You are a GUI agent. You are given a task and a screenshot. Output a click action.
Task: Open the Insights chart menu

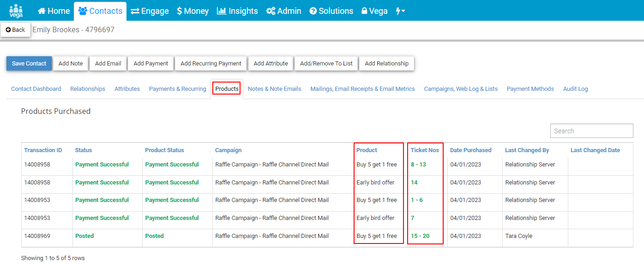tap(237, 11)
